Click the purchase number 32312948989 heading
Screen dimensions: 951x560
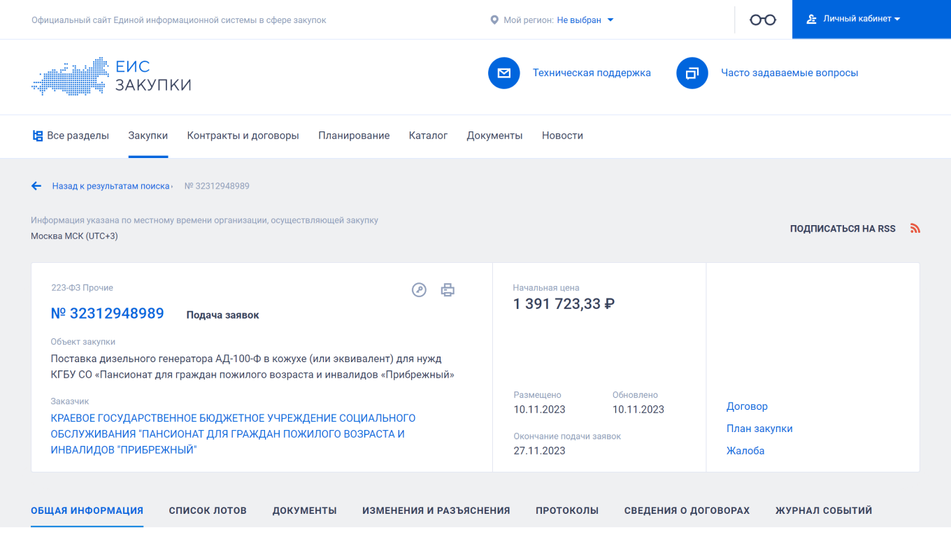click(108, 313)
